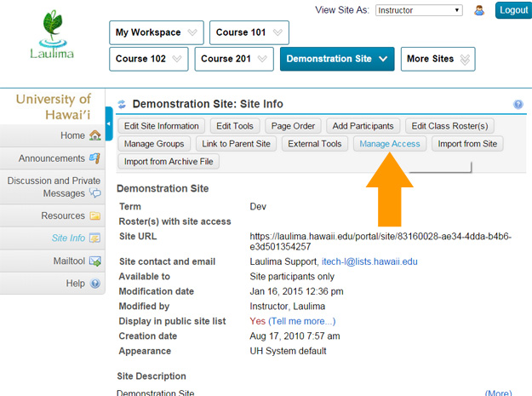Image resolution: width=532 pixels, height=396 pixels.
Task: Open the Page Order button
Action: [293, 126]
